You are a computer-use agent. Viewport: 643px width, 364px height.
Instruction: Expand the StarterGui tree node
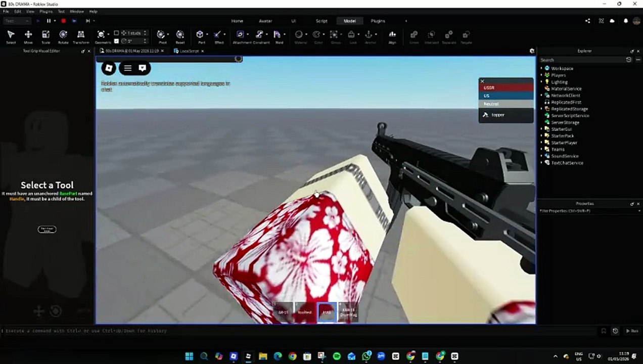pyautogui.click(x=541, y=129)
